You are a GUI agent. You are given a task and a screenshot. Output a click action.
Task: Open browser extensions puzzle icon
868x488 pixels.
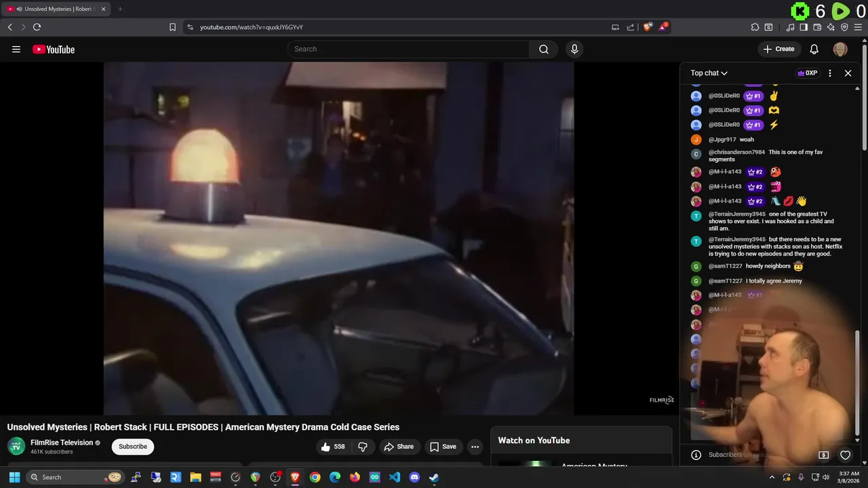coord(755,27)
